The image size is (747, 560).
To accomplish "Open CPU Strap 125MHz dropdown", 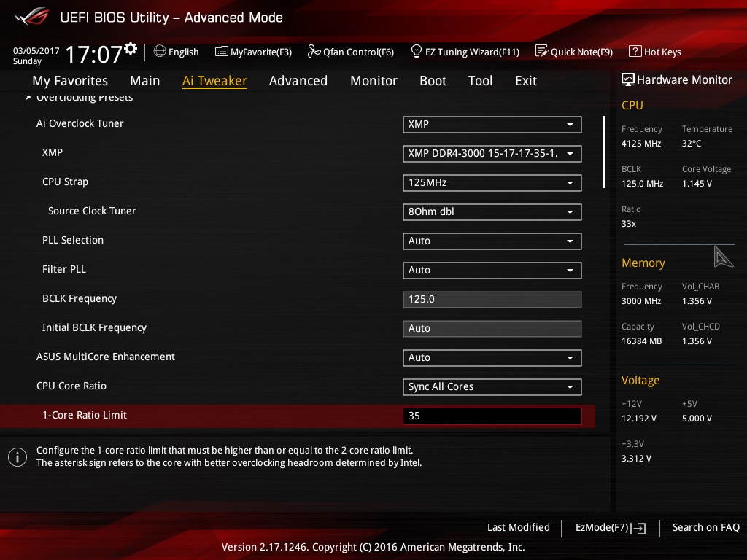I will click(x=492, y=183).
